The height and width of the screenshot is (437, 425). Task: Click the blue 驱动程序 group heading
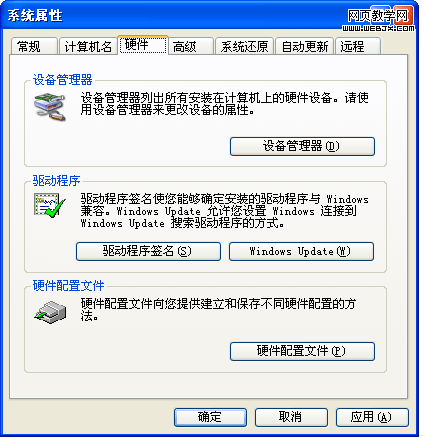point(56,181)
